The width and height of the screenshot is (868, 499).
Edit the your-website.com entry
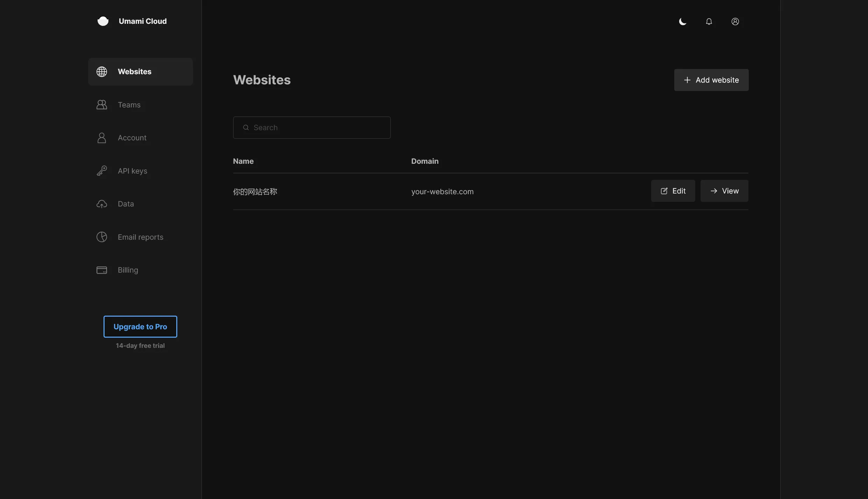tap(673, 191)
